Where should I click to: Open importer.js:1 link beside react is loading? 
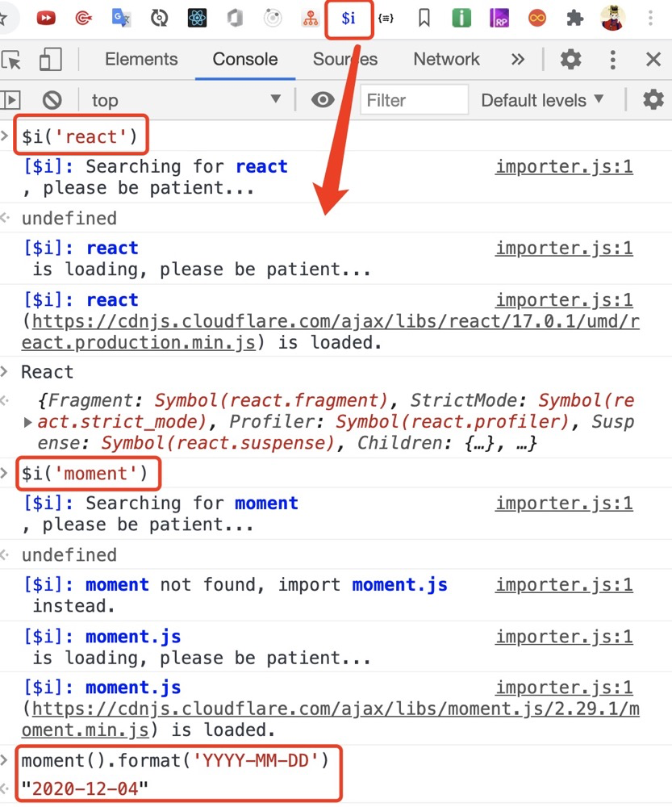tap(564, 248)
